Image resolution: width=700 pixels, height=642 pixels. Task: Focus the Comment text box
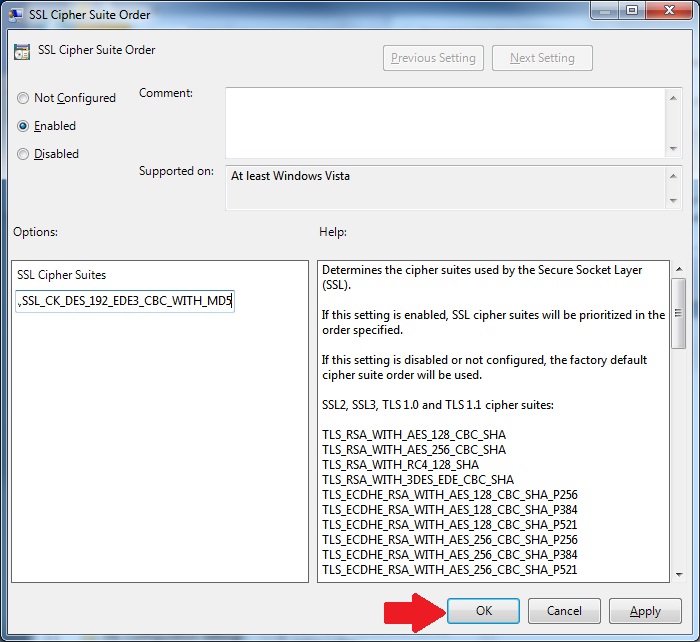440,121
